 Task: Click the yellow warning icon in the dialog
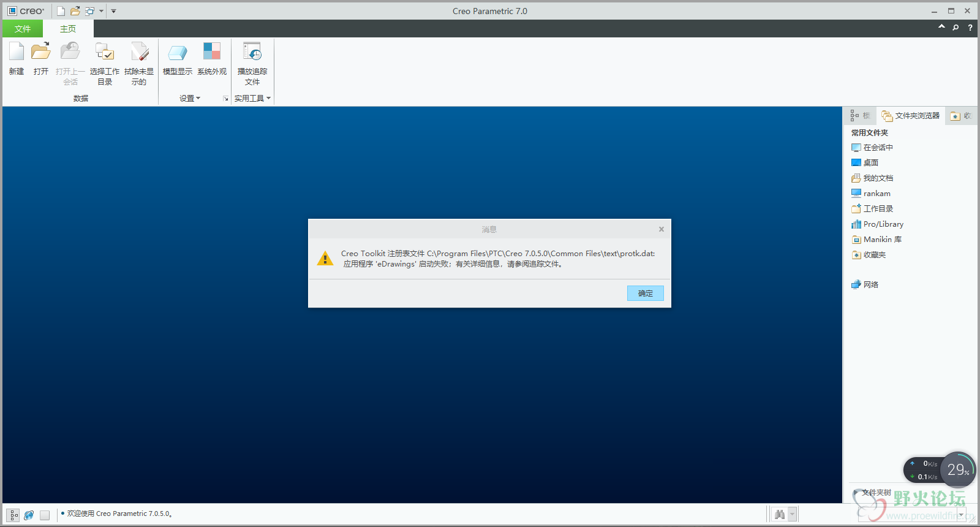pyautogui.click(x=325, y=259)
